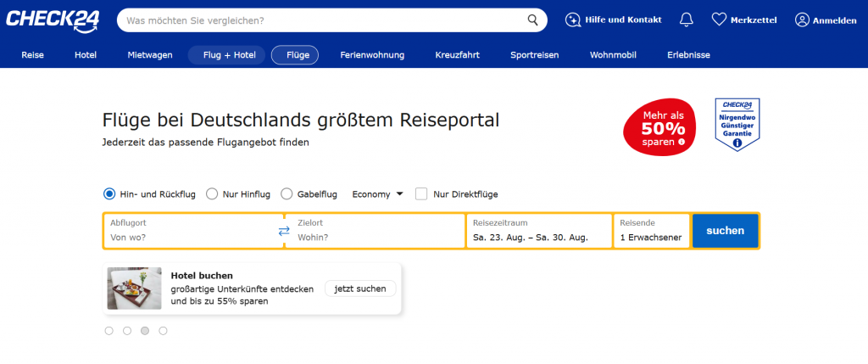
Task: Enable Nur Direktflüge checkbox
Action: coord(421,194)
